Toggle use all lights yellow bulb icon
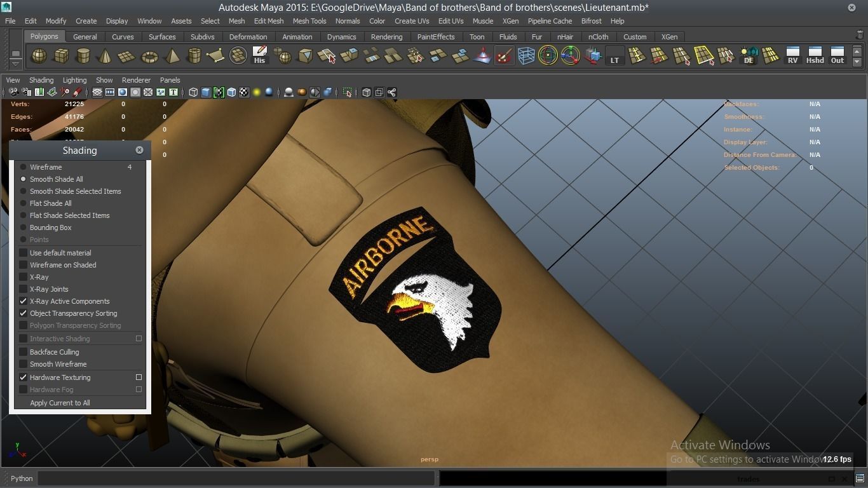This screenshot has width=868, height=488. (257, 92)
